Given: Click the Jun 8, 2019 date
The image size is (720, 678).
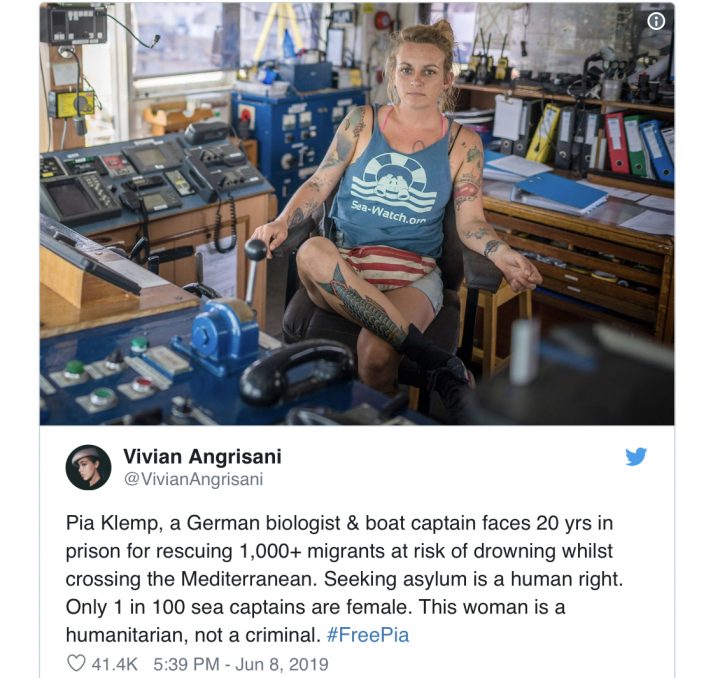Looking at the screenshot, I should pyautogui.click(x=282, y=664).
